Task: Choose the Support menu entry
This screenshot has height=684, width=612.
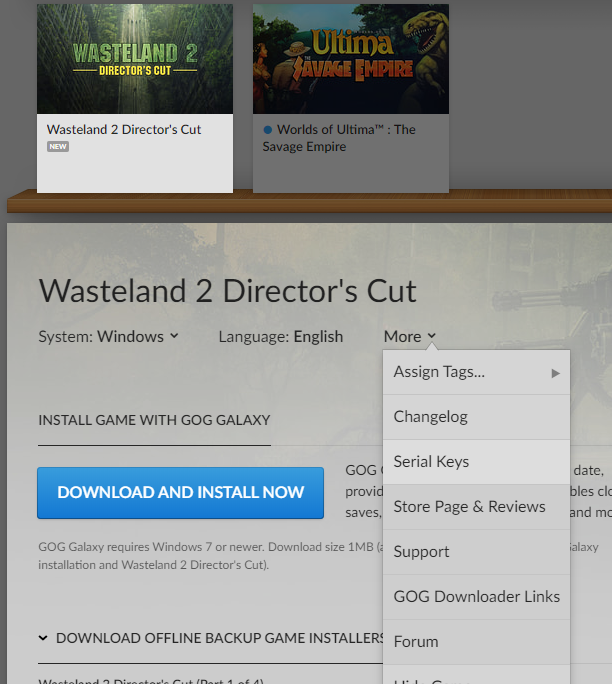Action: click(x=421, y=552)
